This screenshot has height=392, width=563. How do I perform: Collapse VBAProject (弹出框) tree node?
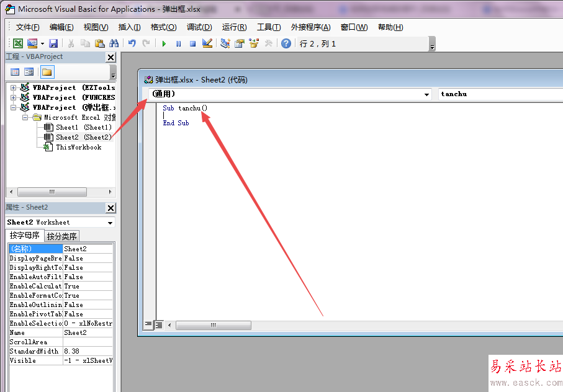click(13, 107)
